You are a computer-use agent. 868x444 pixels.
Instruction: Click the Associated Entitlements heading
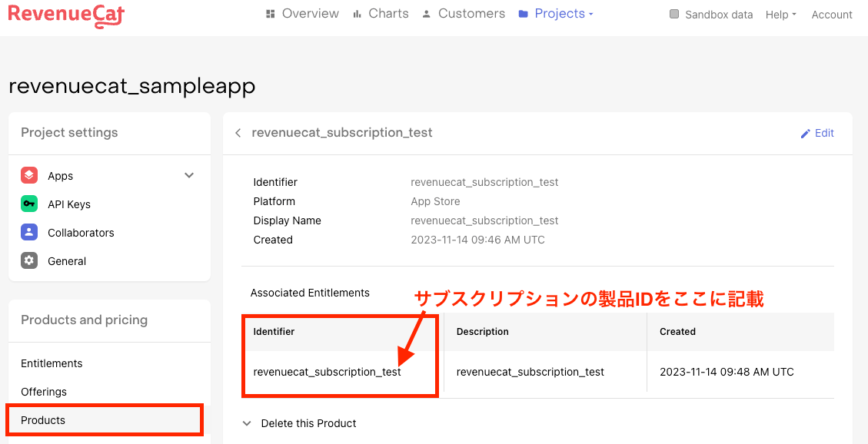pos(310,293)
